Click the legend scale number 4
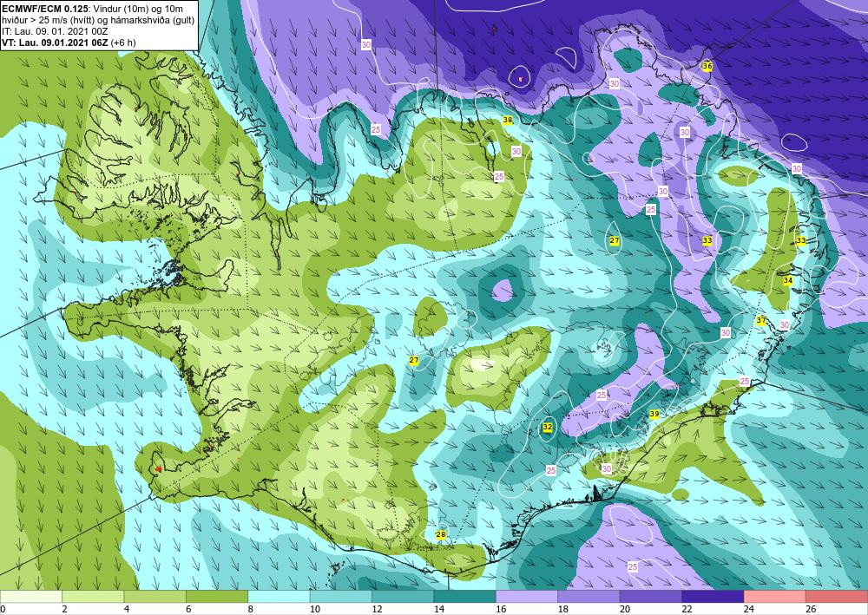The image size is (868, 615). click(127, 610)
